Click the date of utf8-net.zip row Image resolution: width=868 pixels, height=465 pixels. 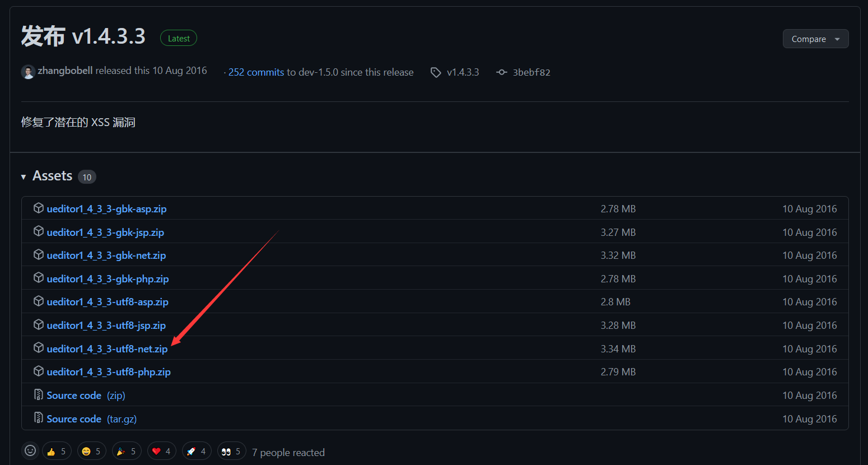pos(810,349)
